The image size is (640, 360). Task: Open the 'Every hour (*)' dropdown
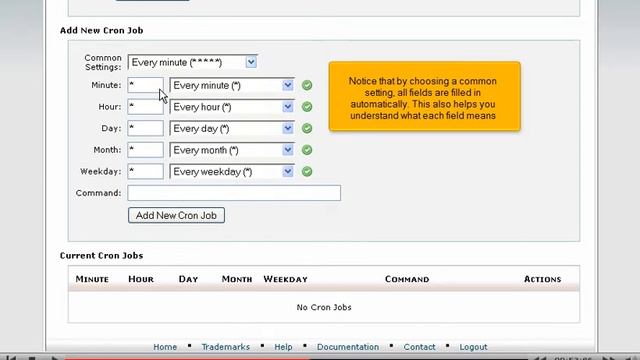232,107
